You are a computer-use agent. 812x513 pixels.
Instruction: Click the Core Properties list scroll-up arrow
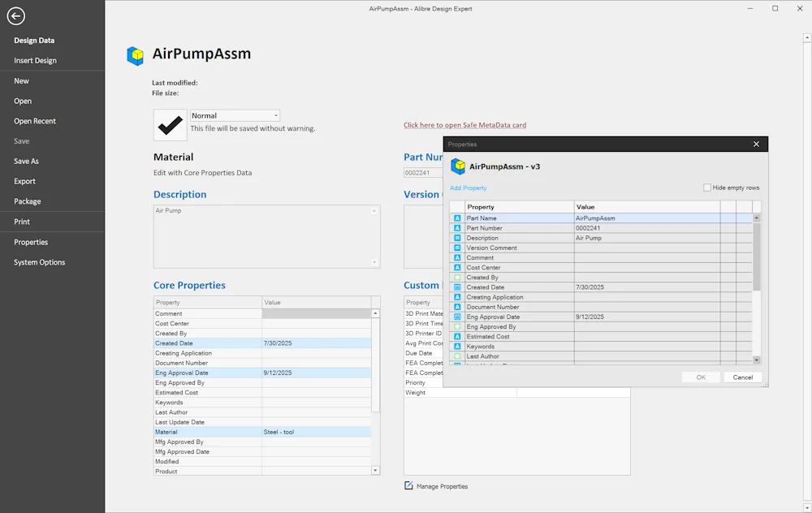375,313
